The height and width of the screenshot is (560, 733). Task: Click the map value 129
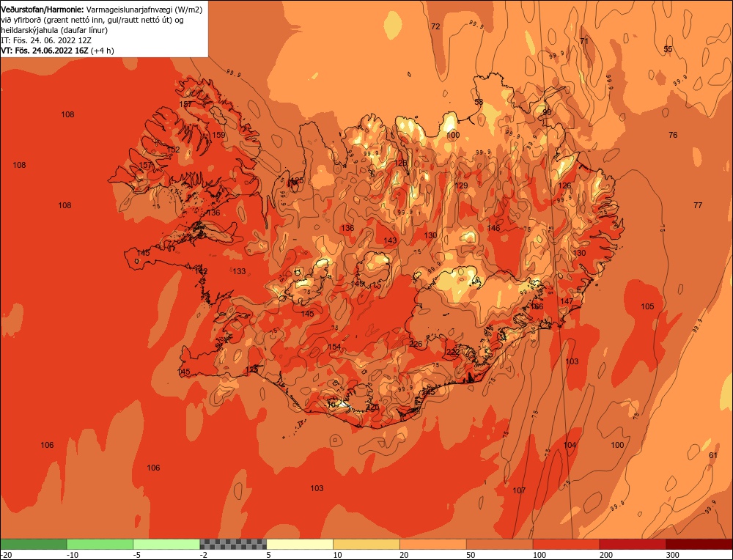(461, 185)
